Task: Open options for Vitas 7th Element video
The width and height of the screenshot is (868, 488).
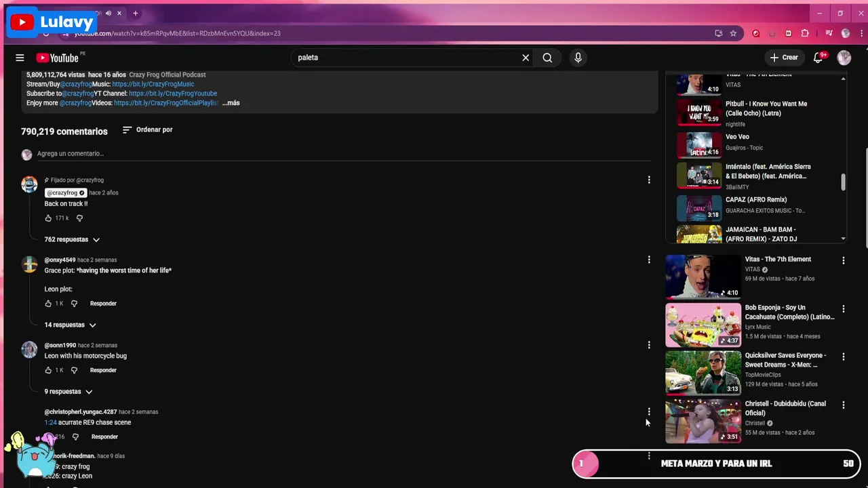Action: click(843, 260)
